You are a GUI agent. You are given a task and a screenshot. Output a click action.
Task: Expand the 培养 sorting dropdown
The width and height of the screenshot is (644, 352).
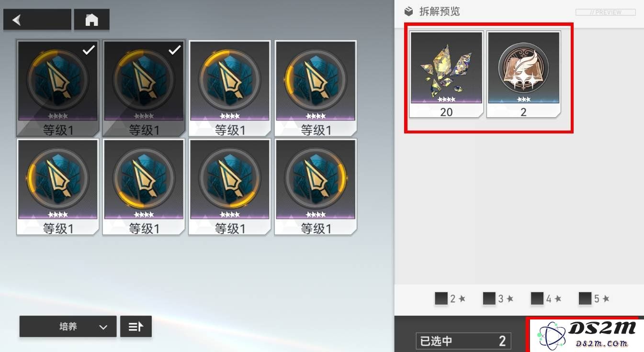(68, 327)
